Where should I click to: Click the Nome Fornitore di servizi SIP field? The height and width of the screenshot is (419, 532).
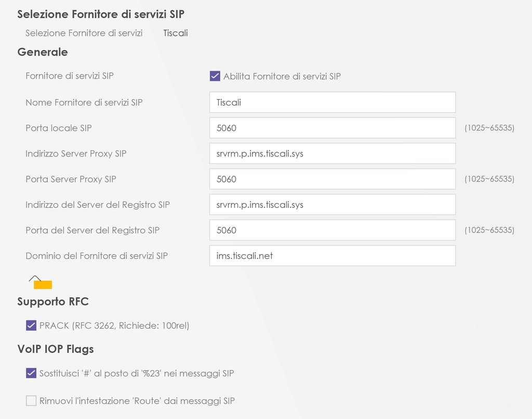(x=332, y=102)
